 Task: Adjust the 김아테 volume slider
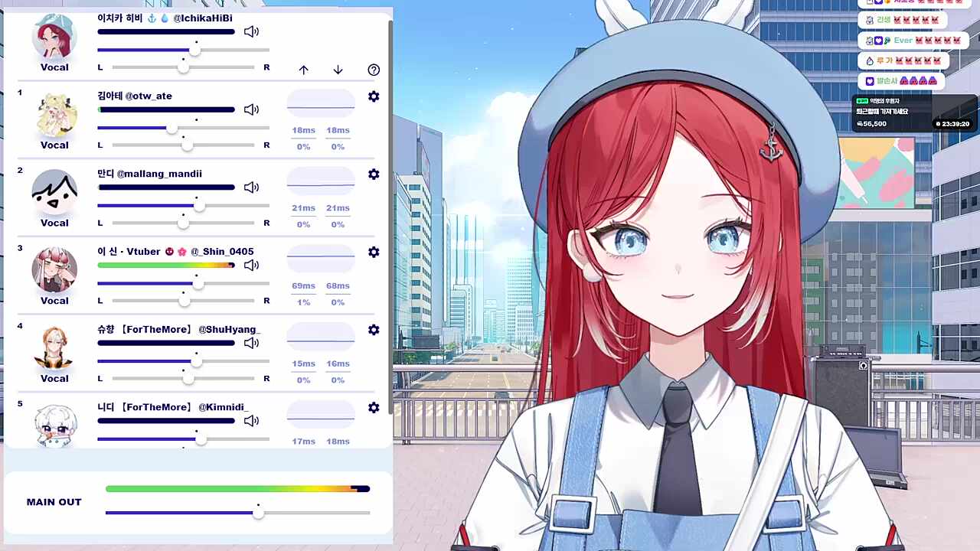pyautogui.click(x=184, y=128)
